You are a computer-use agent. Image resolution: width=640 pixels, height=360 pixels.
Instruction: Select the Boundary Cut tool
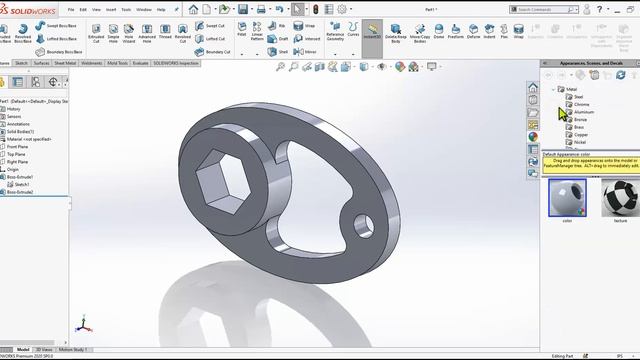[212, 52]
